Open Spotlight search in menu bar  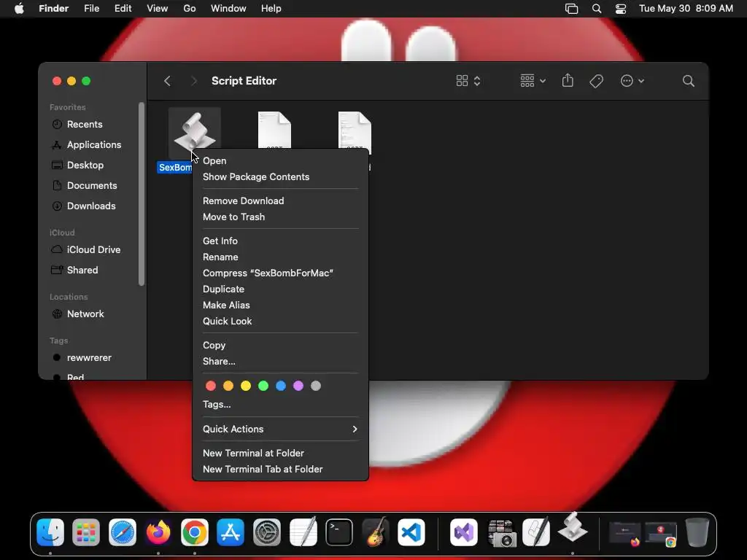coord(597,9)
